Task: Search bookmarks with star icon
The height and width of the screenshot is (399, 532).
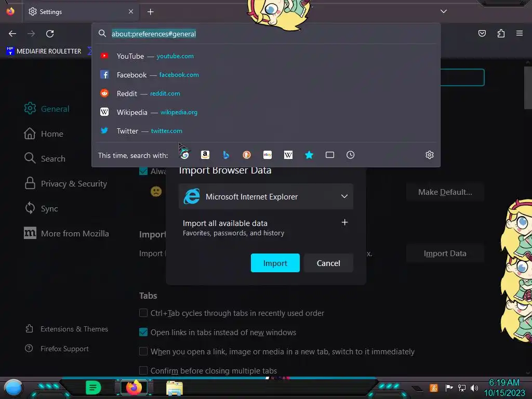Action: click(309, 155)
